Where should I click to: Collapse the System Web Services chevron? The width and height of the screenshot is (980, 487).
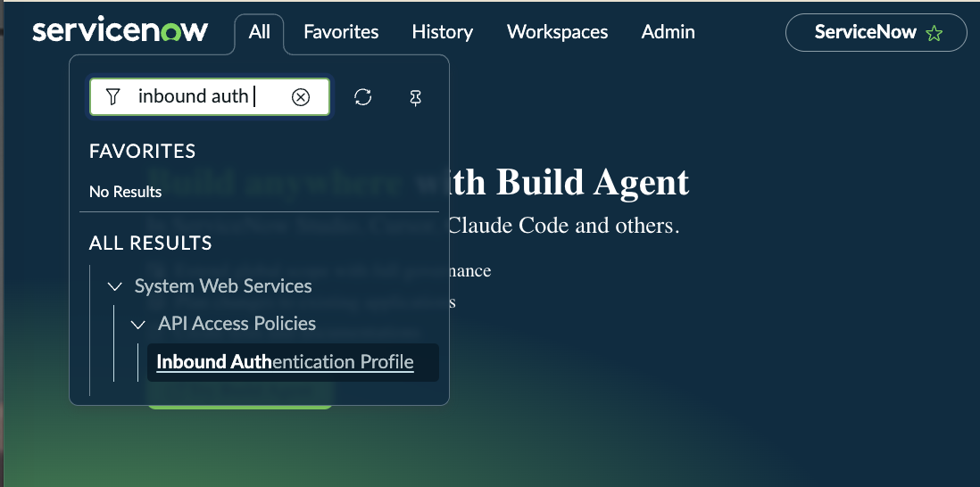114,286
